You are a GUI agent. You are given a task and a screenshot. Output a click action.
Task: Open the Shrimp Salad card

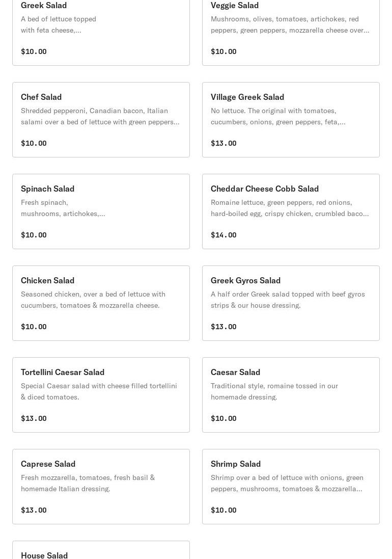pos(291,487)
